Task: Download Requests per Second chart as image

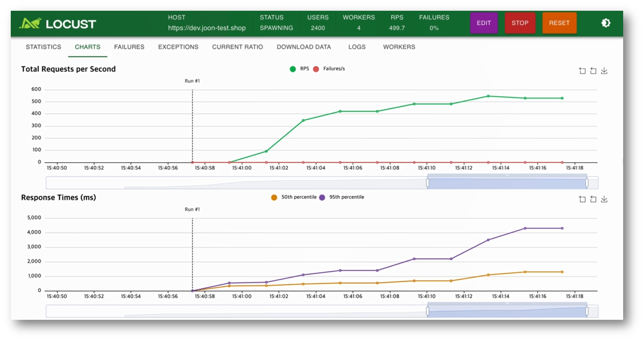Action: (604, 71)
